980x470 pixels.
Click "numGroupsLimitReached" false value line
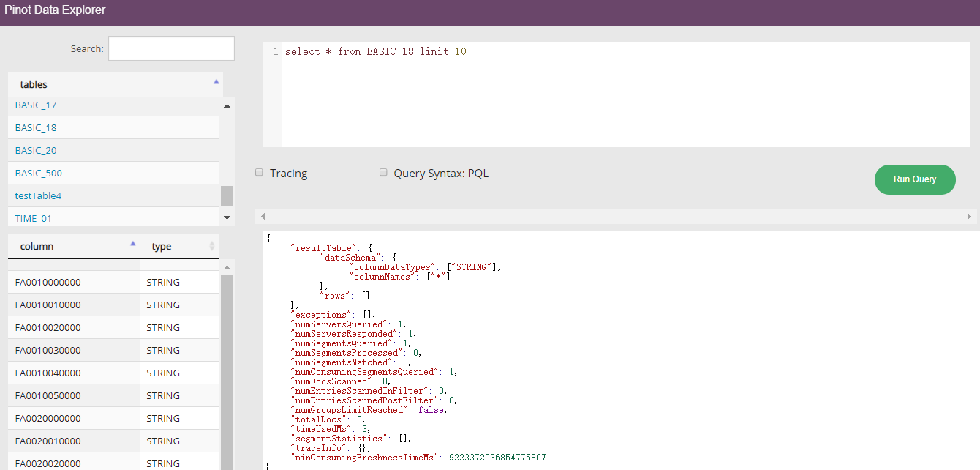(369, 410)
